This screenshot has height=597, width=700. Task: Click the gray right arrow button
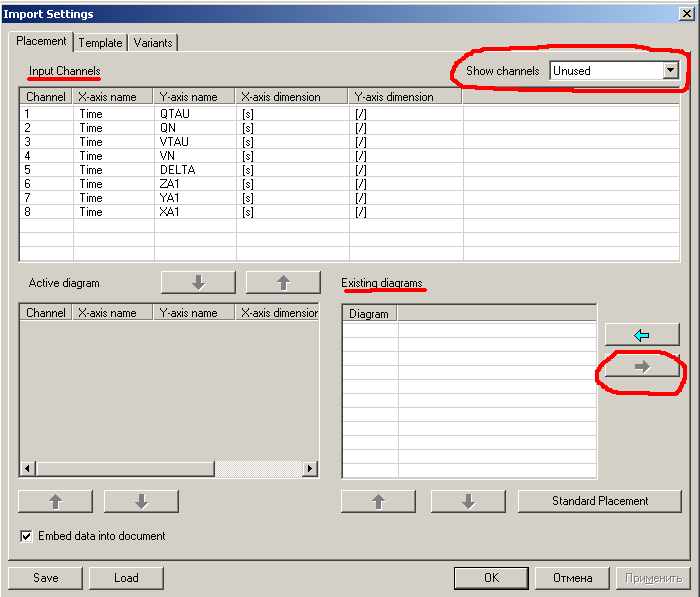pyautogui.click(x=641, y=367)
